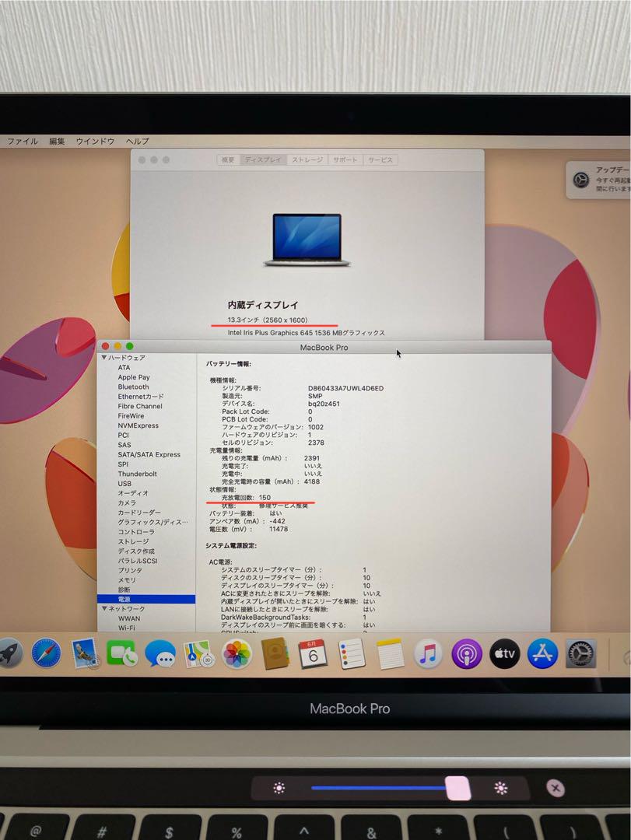
Task: Select 診断 in sidebar
Action: (x=124, y=590)
